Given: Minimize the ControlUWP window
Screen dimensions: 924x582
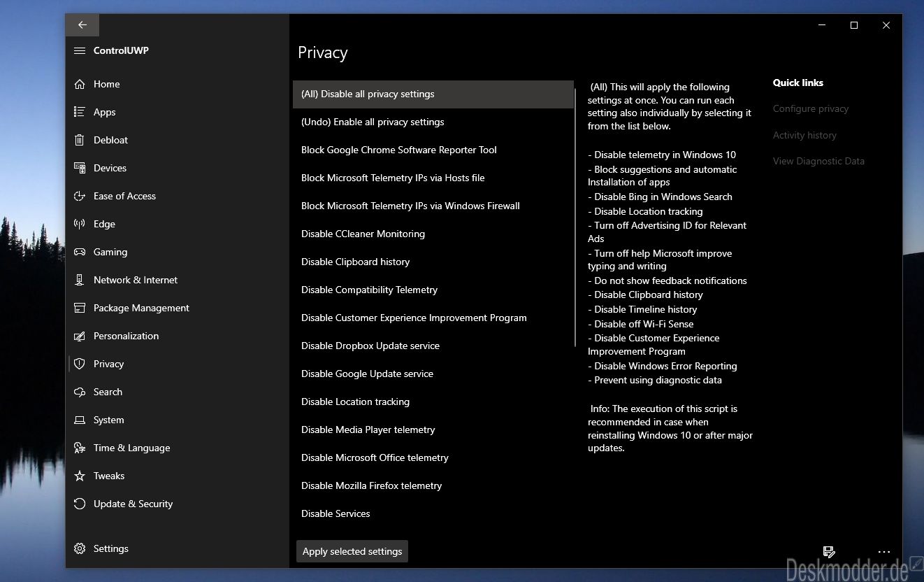Looking at the screenshot, I should (821, 25).
